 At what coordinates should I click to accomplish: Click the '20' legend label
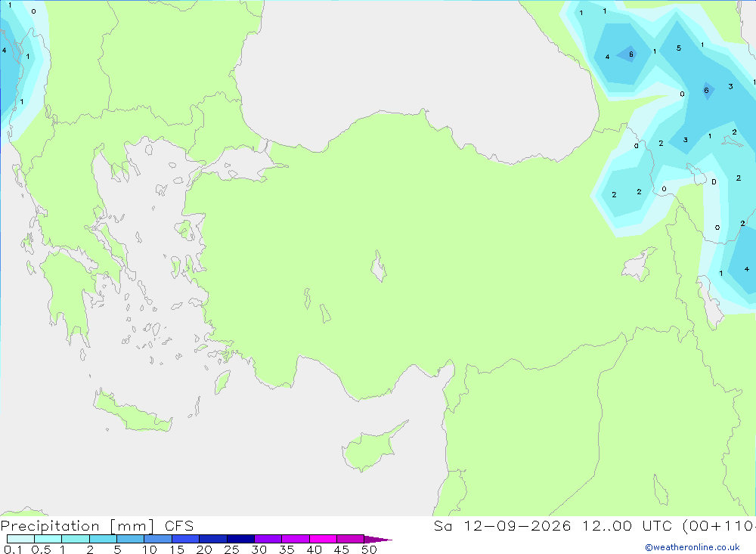204,549
